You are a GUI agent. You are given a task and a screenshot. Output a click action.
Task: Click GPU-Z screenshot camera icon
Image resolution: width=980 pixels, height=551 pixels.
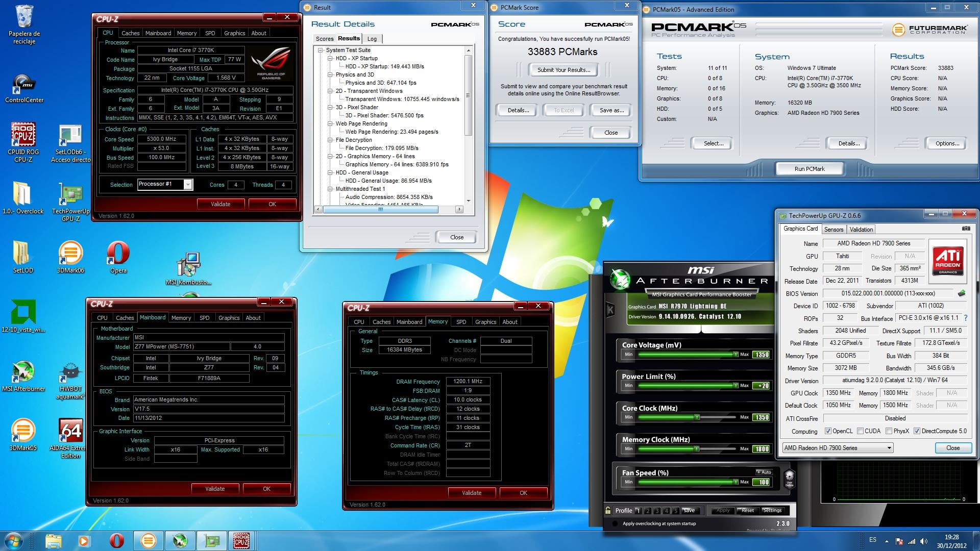click(x=966, y=229)
